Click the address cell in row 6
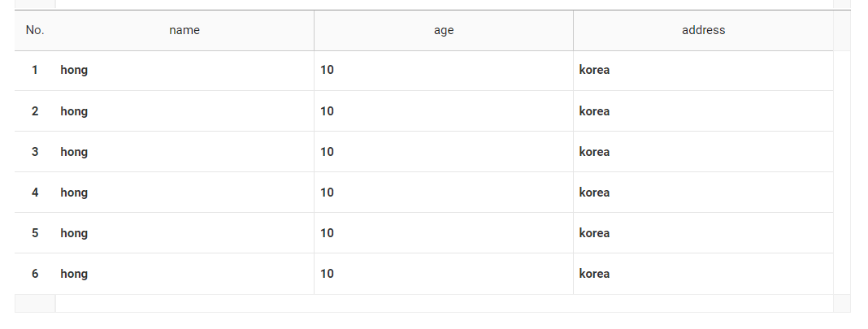Viewport: 868px width, 329px height. pos(703,274)
